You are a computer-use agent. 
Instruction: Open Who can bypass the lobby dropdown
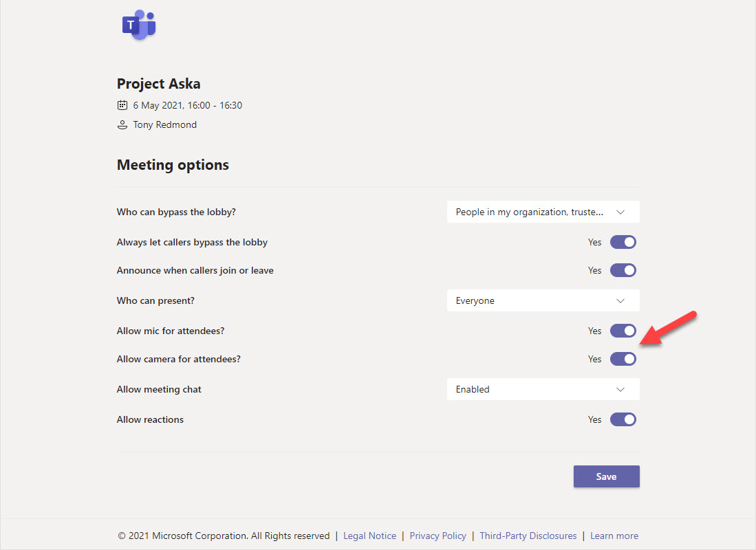point(543,212)
